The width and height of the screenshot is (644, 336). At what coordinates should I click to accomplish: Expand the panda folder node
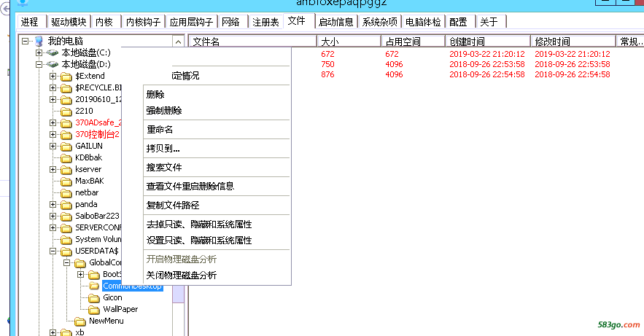[x=53, y=204]
